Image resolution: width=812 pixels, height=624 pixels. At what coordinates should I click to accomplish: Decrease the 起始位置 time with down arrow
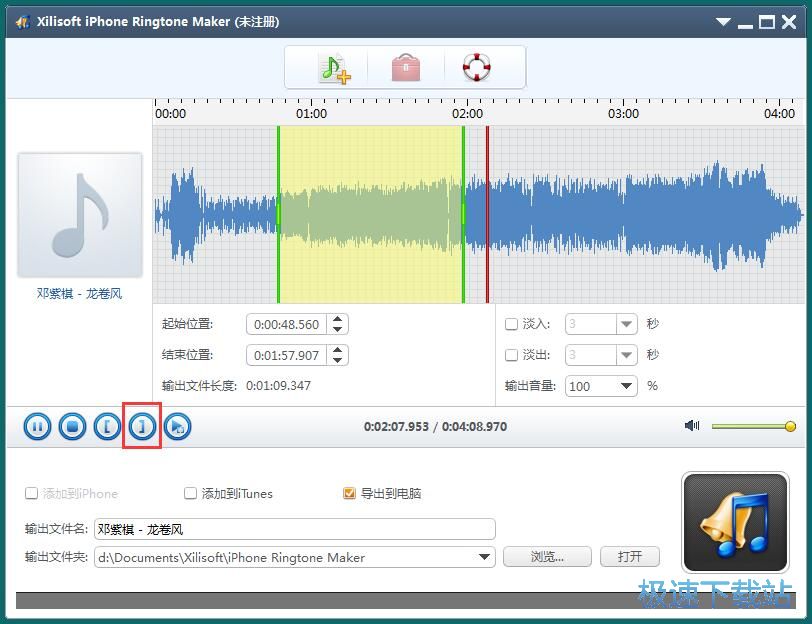click(338, 329)
